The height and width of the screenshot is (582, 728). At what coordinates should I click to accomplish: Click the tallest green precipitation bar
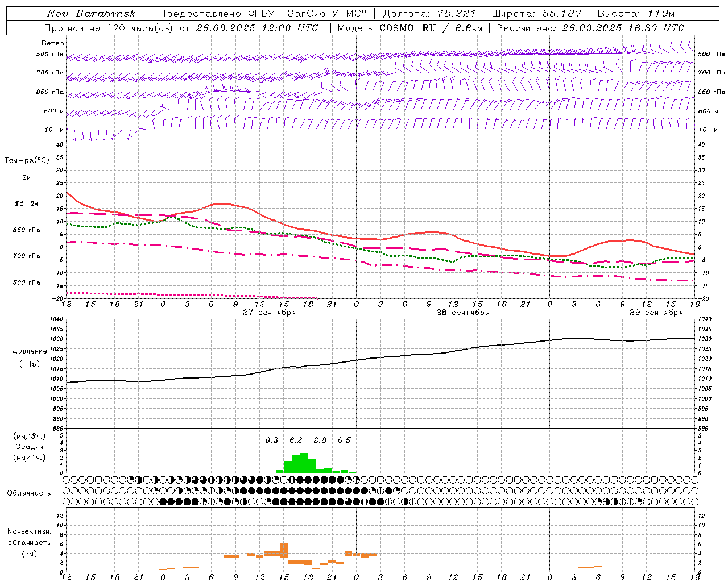pyautogui.click(x=304, y=463)
